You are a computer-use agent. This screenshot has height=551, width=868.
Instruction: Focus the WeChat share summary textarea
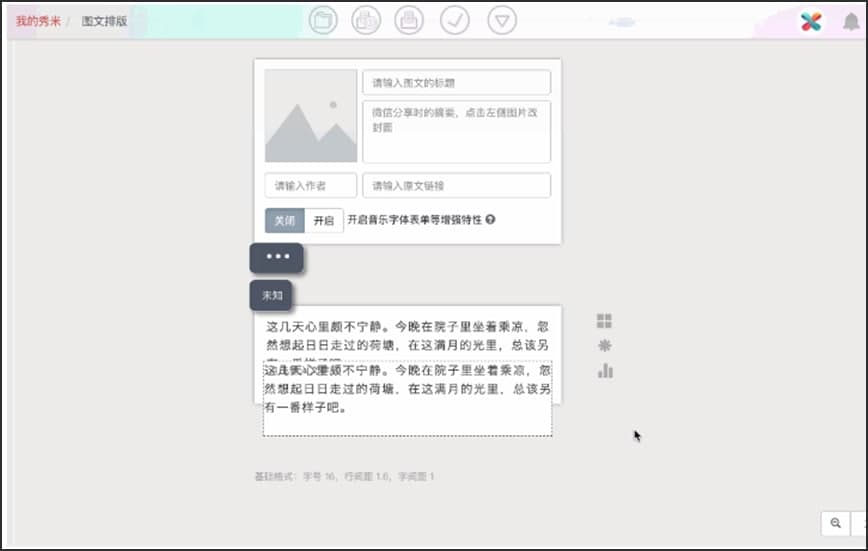coord(457,132)
